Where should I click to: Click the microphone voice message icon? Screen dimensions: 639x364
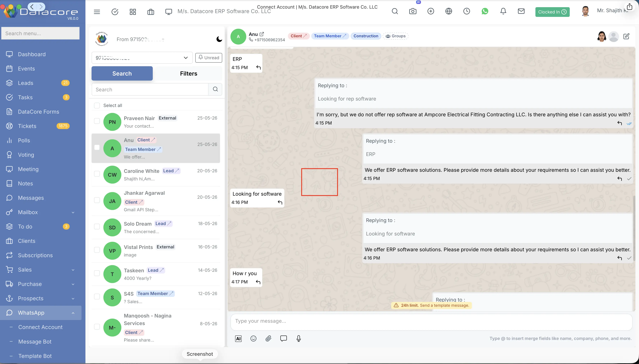click(298, 339)
